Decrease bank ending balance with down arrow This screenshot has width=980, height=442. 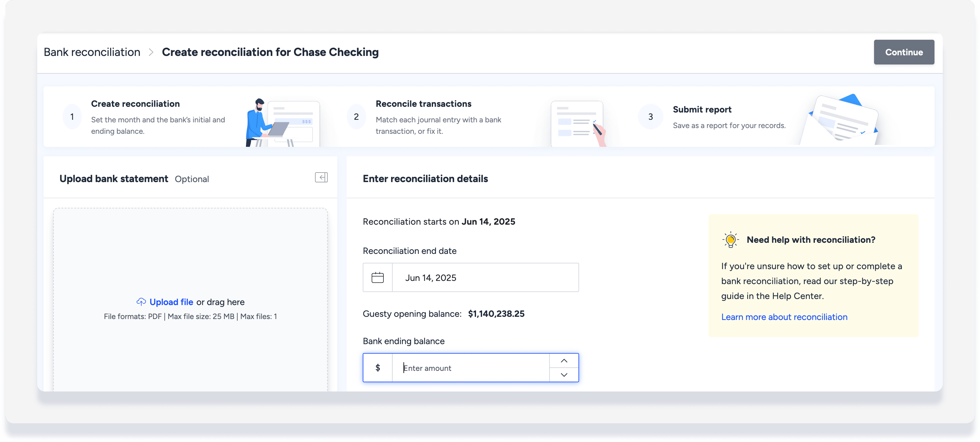click(x=564, y=375)
